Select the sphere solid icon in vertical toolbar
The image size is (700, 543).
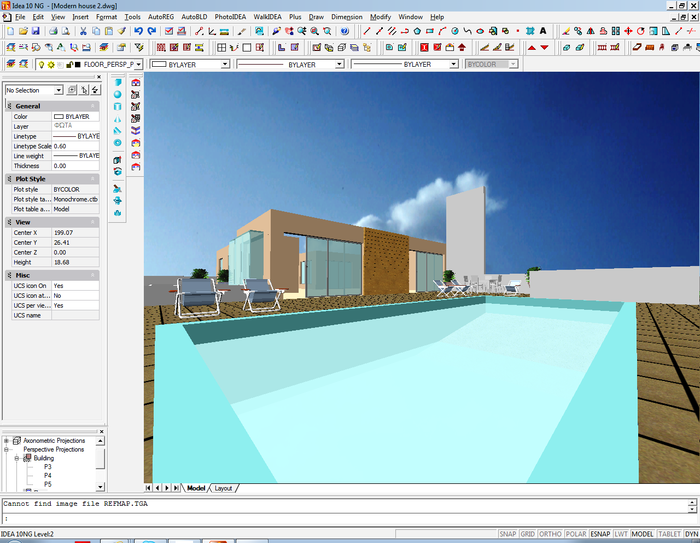click(x=118, y=94)
